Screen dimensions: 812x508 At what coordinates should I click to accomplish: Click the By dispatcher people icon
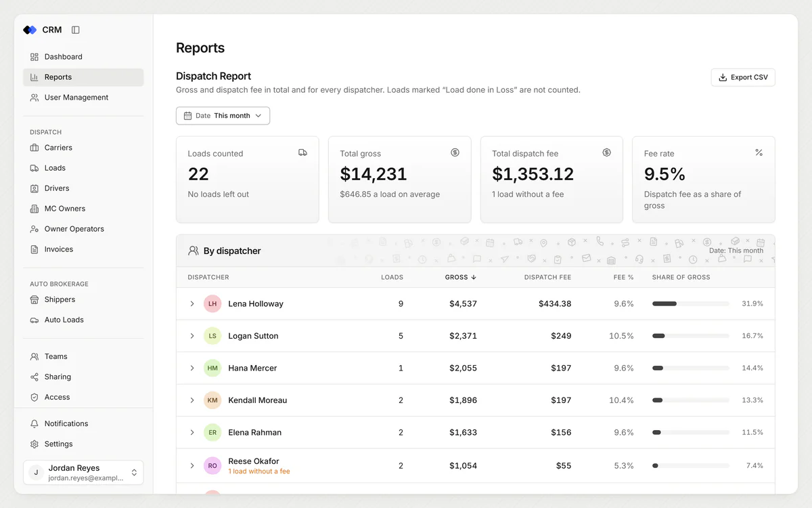(x=193, y=251)
